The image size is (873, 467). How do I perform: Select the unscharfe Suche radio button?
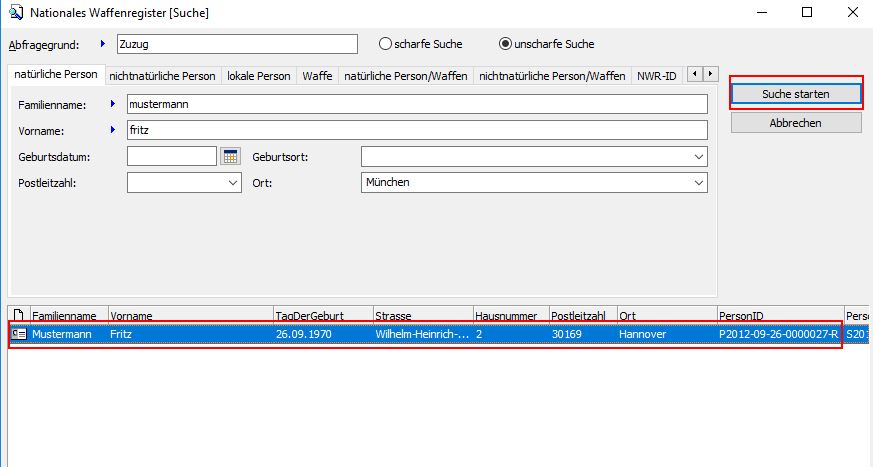(505, 44)
